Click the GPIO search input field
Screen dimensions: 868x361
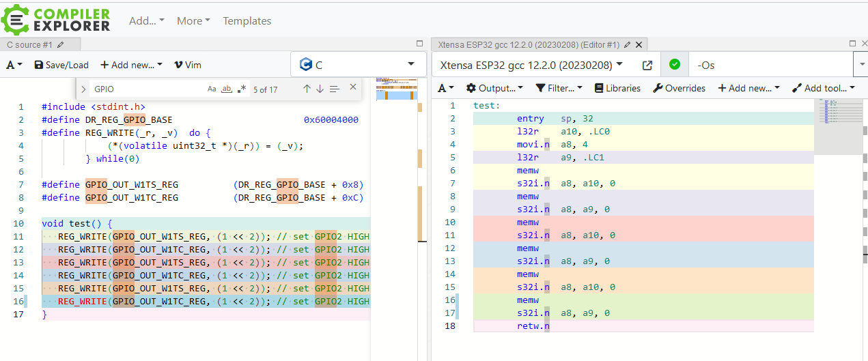(148, 89)
